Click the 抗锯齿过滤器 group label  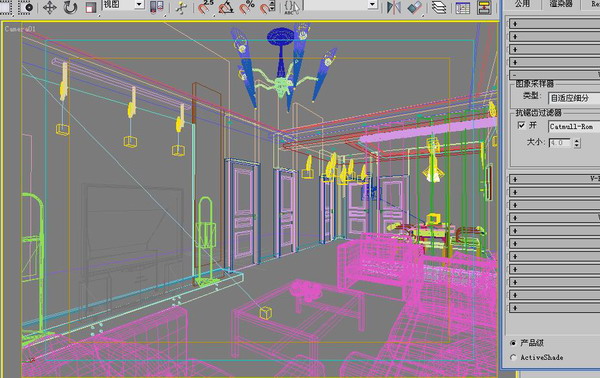pos(538,112)
